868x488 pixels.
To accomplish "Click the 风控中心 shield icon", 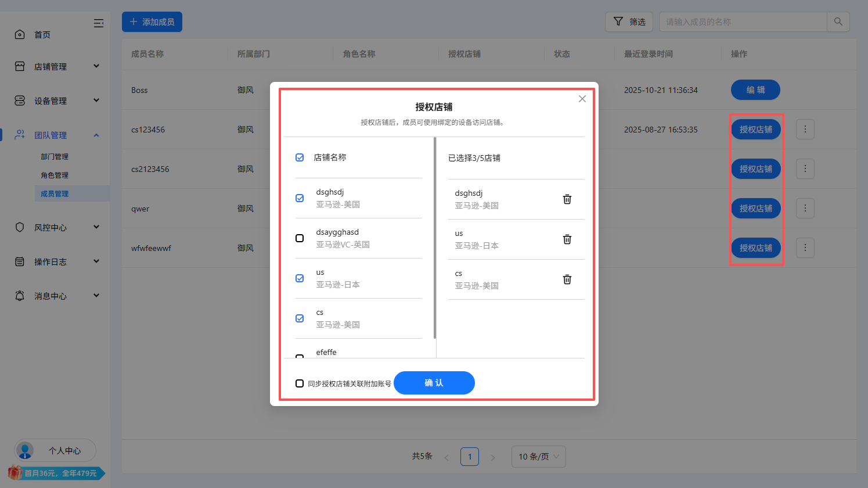I will pos(20,227).
